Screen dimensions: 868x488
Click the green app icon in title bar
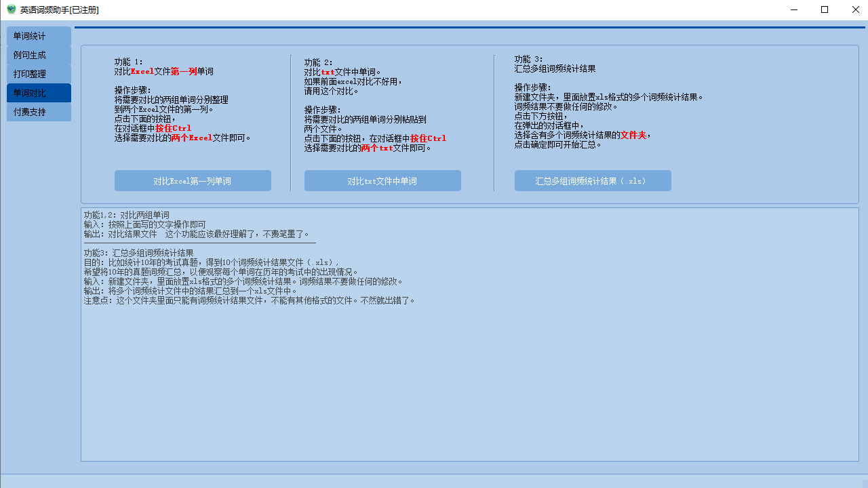9,10
